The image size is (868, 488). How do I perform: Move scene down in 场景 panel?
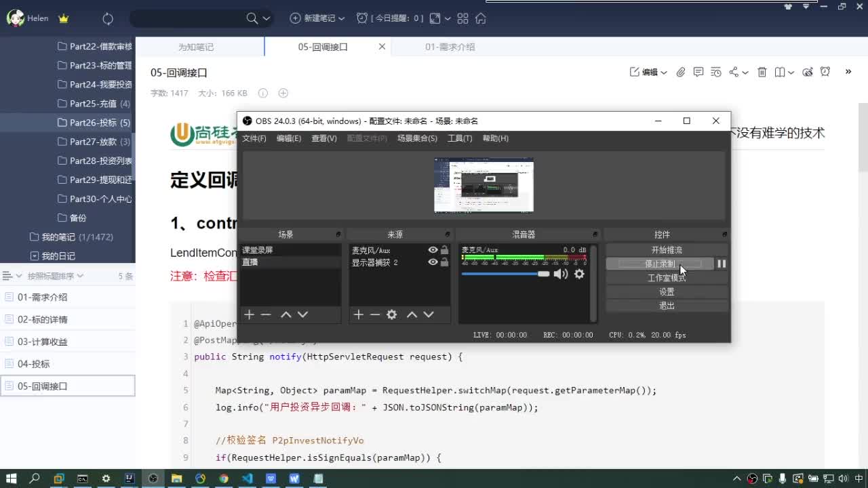[302, 314]
